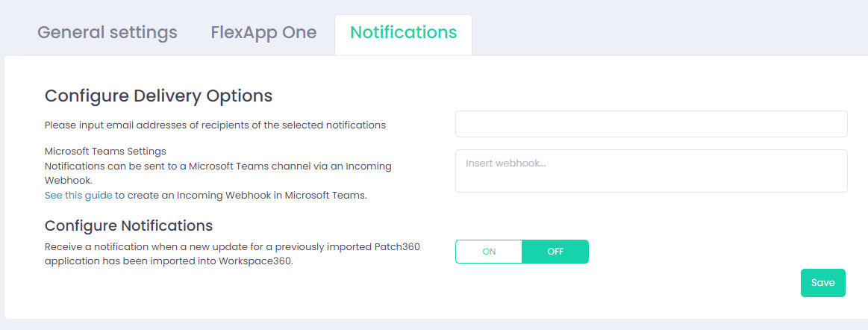Turn ON the Patch360 update notification

(489, 252)
